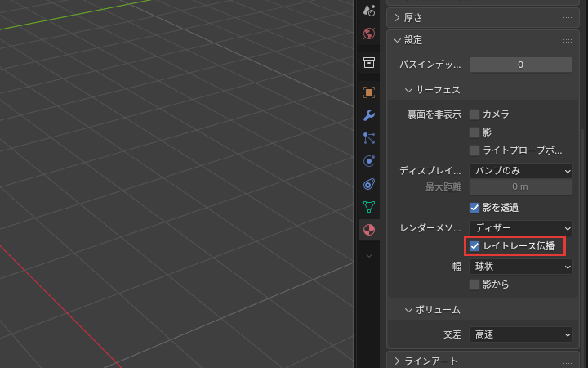Screen dimensions: 588x368
Task: Click the パスインデックス field with value 0
Action: [x=521, y=65]
